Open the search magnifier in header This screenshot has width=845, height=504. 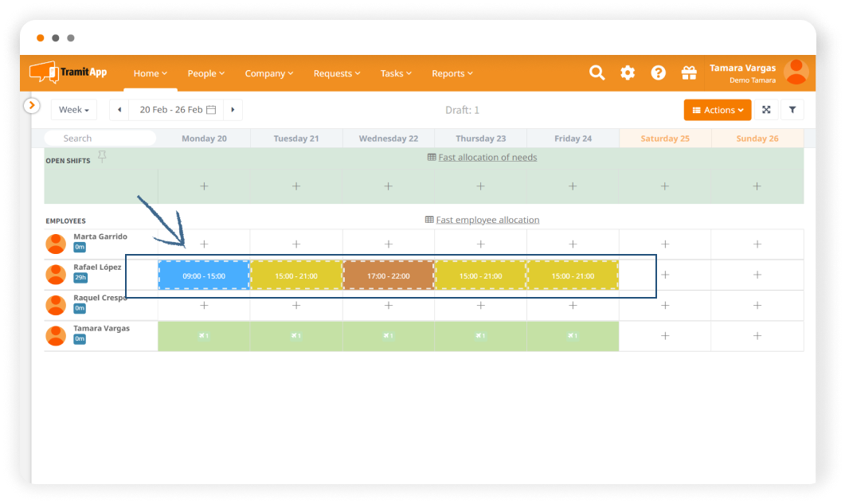click(x=597, y=72)
